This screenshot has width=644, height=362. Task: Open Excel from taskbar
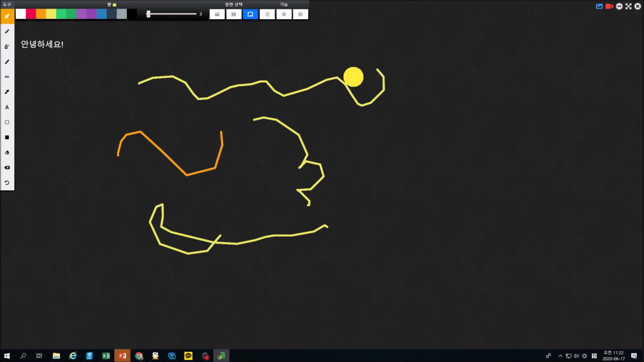(x=106, y=356)
